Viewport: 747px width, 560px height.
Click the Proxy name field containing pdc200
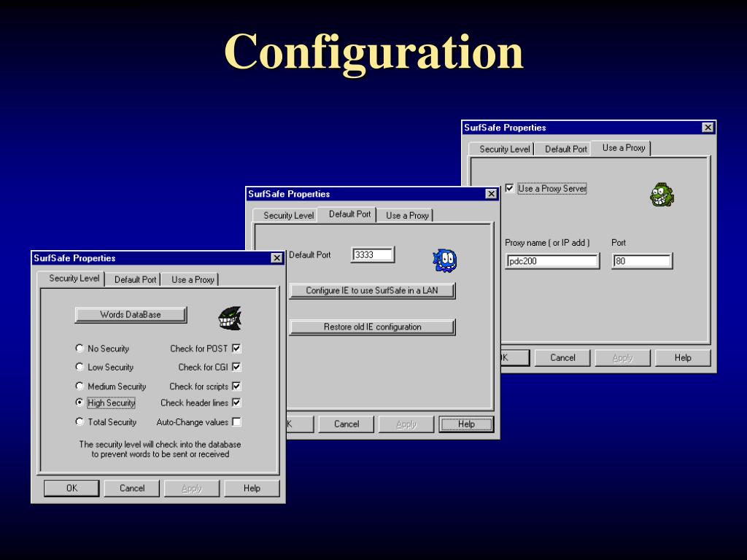pos(551,261)
